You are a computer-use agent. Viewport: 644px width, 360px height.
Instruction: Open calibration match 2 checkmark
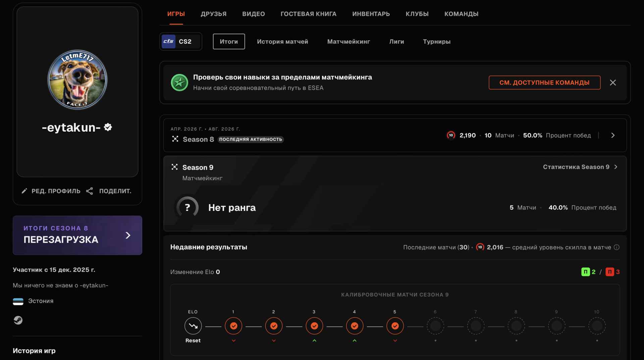274,326
